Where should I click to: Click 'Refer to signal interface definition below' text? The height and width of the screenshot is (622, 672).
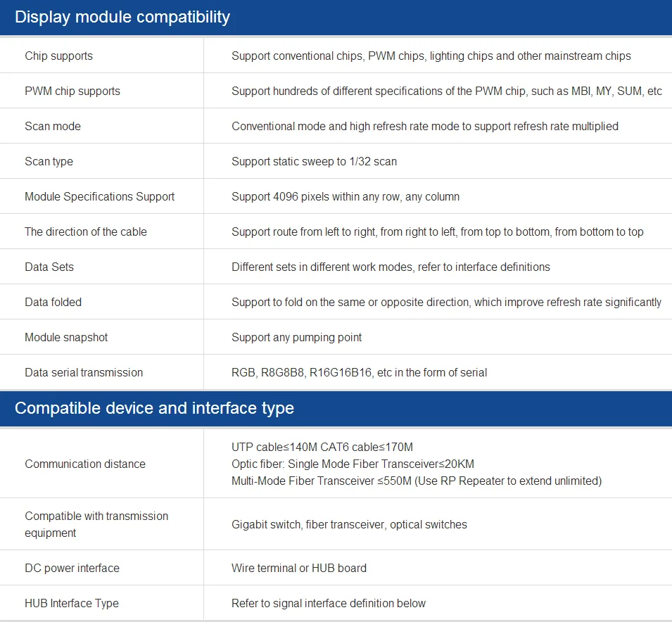(329, 604)
